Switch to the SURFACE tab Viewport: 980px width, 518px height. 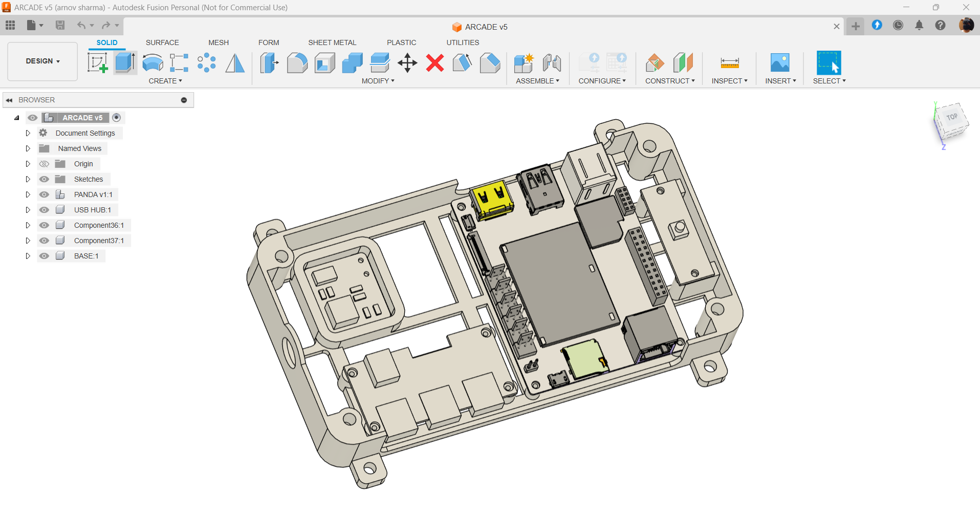click(x=162, y=42)
